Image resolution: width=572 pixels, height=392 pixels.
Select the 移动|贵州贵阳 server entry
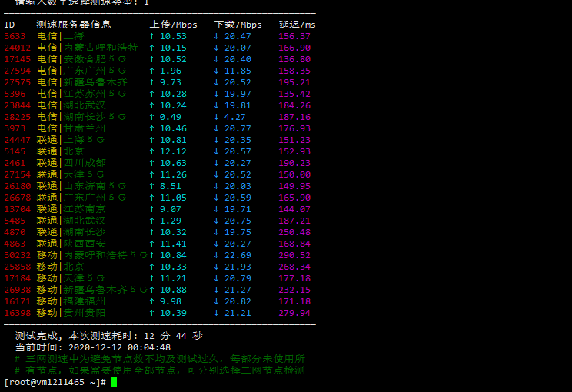click(71, 313)
